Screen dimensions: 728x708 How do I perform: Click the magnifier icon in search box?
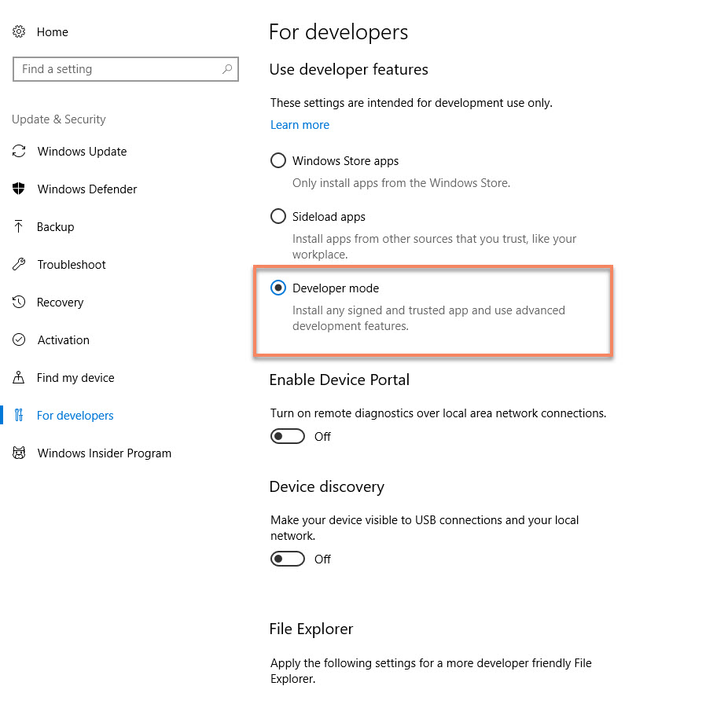227,69
